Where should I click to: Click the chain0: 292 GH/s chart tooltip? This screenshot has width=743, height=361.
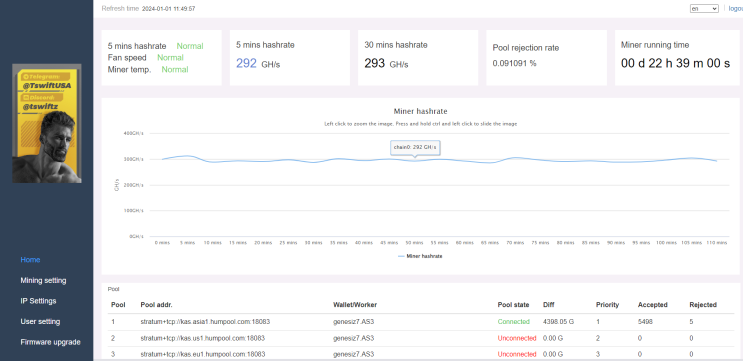(x=415, y=147)
